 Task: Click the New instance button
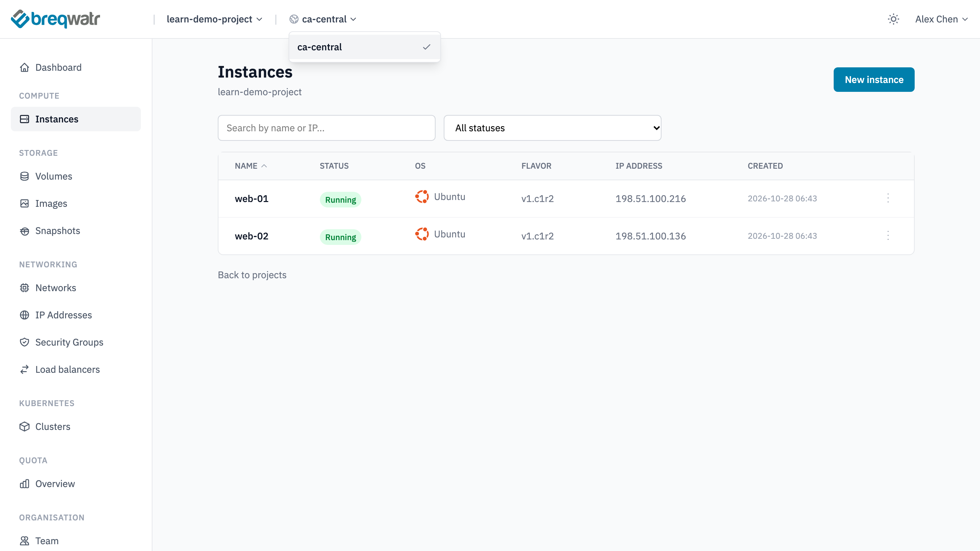874,80
